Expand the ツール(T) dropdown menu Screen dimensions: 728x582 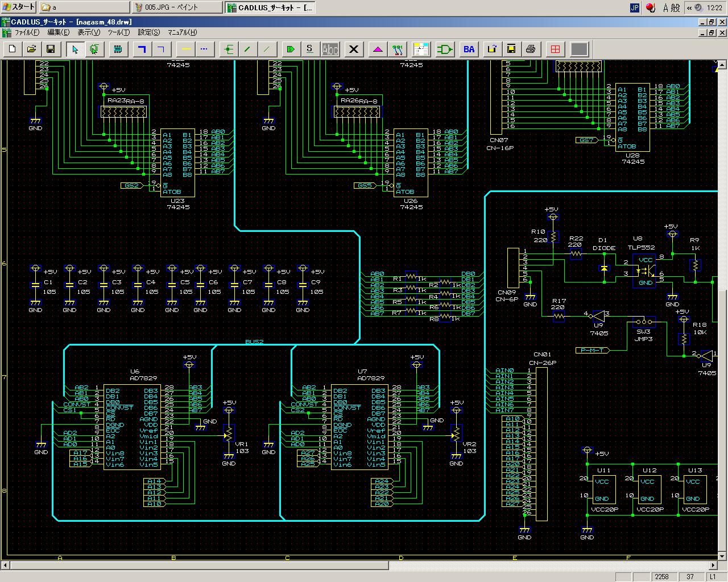118,32
